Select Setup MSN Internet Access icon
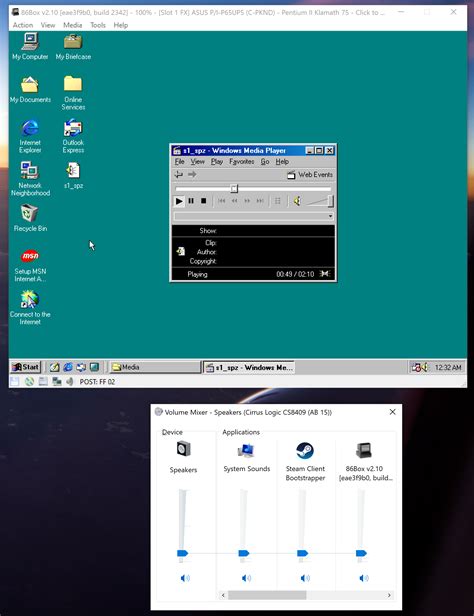The width and height of the screenshot is (474, 616). point(30,265)
